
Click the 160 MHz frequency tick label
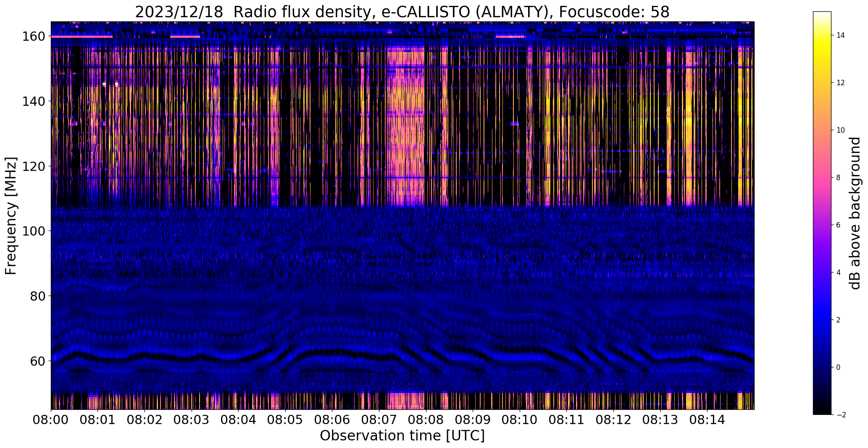34,37
